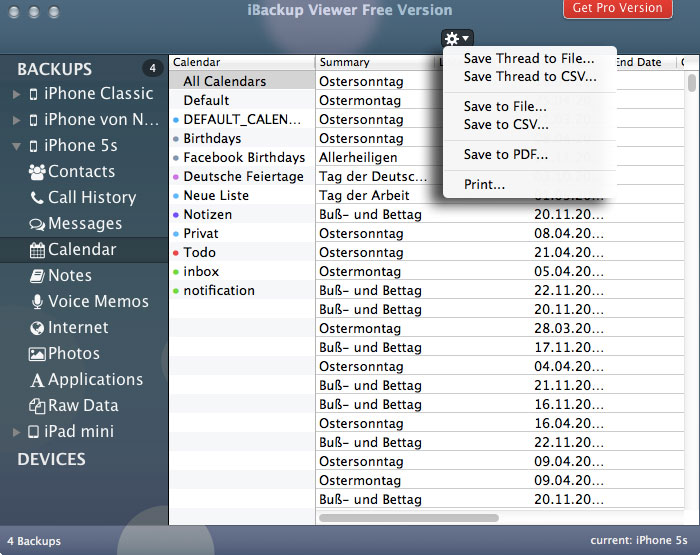Click the backups count badge showing 4
This screenshot has width=700, height=555.
click(152, 68)
